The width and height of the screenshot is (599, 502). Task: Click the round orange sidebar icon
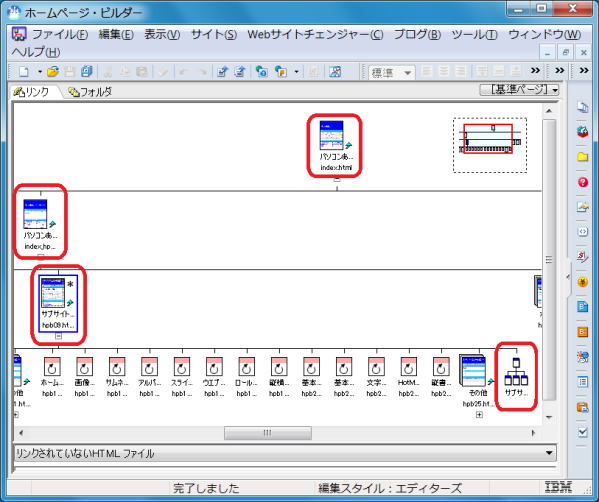[x=582, y=282]
